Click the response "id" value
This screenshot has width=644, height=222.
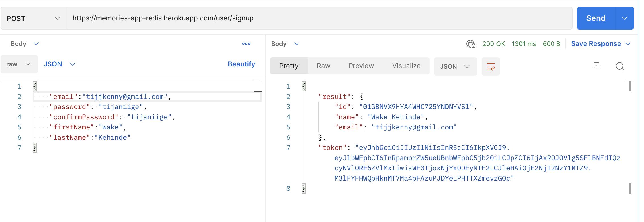click(416, 107)
